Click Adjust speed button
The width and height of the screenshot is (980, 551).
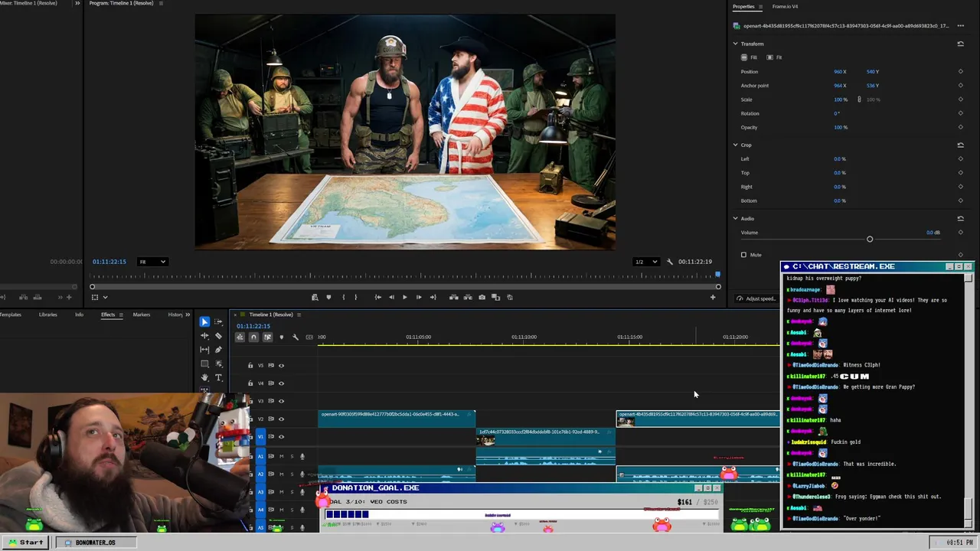tap(756, 298)
